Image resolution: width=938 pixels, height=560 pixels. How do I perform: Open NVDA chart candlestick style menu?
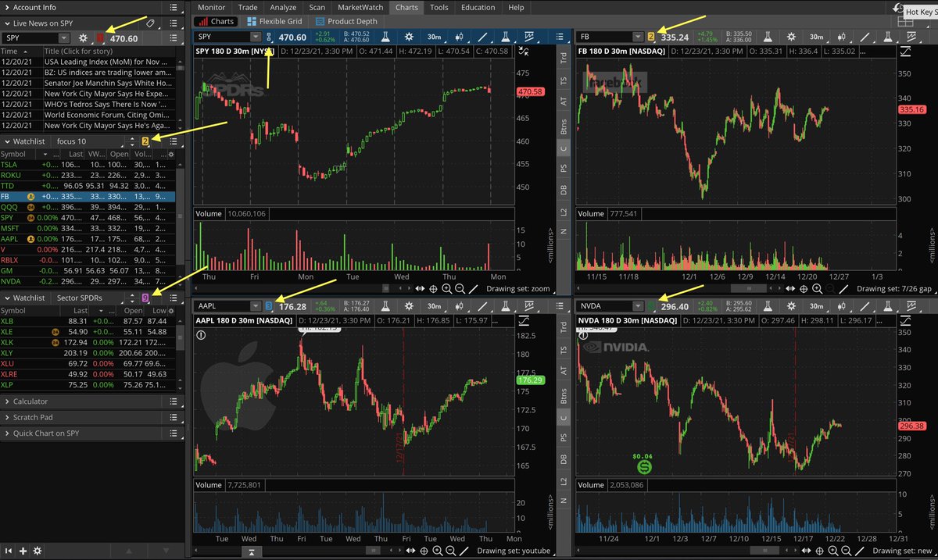tap(842, 306)
